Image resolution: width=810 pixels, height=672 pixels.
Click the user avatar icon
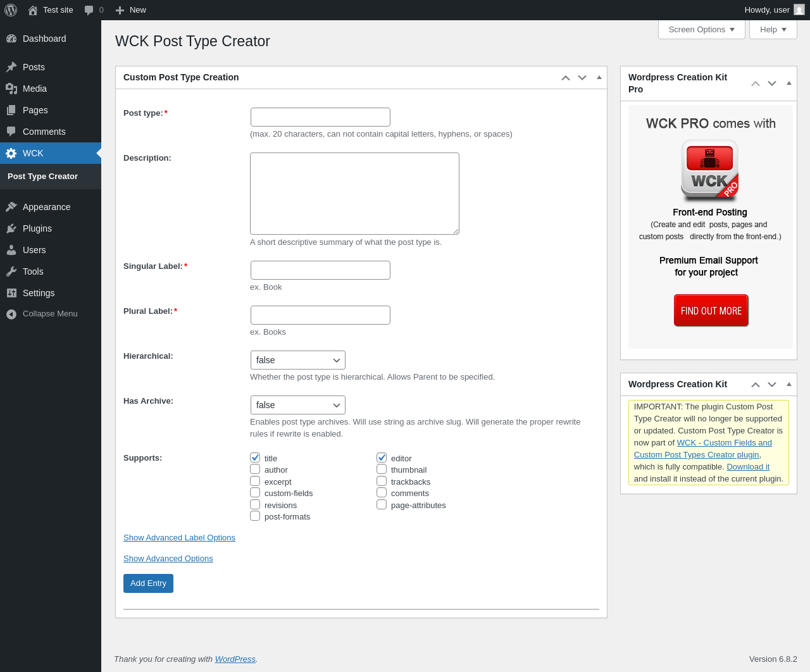pos(799,9)
